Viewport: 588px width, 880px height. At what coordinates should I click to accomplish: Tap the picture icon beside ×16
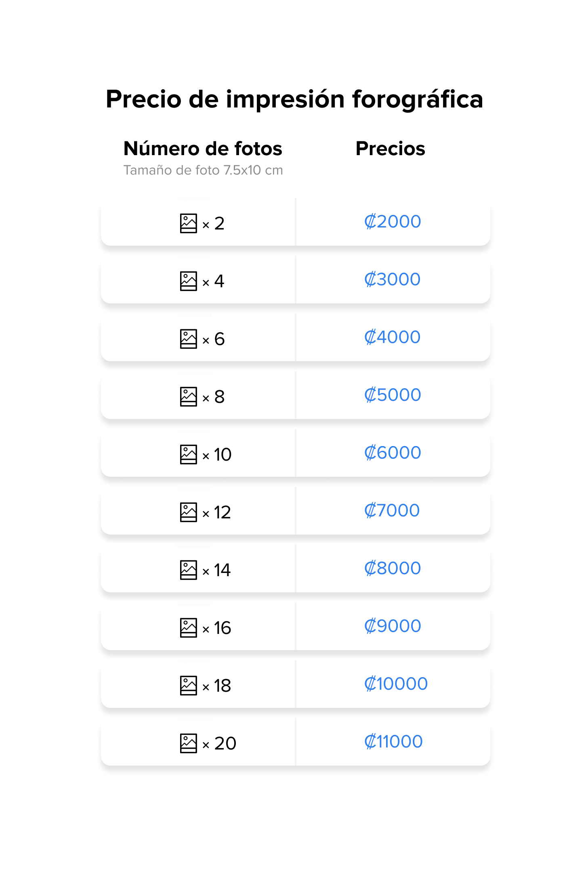pyautogui.click(x=188, y=628)
